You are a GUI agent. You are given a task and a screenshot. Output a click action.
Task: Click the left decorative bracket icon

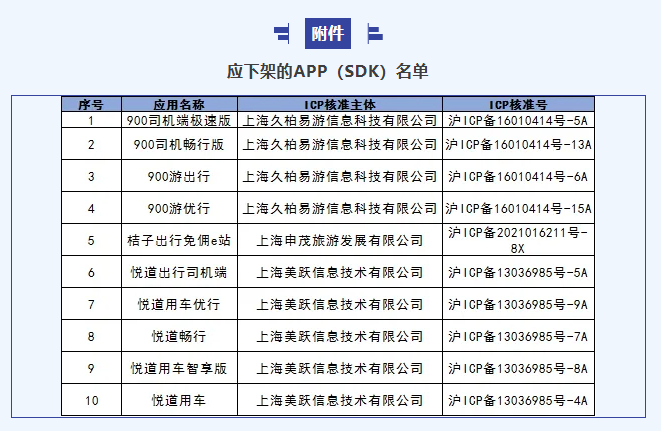282,33
